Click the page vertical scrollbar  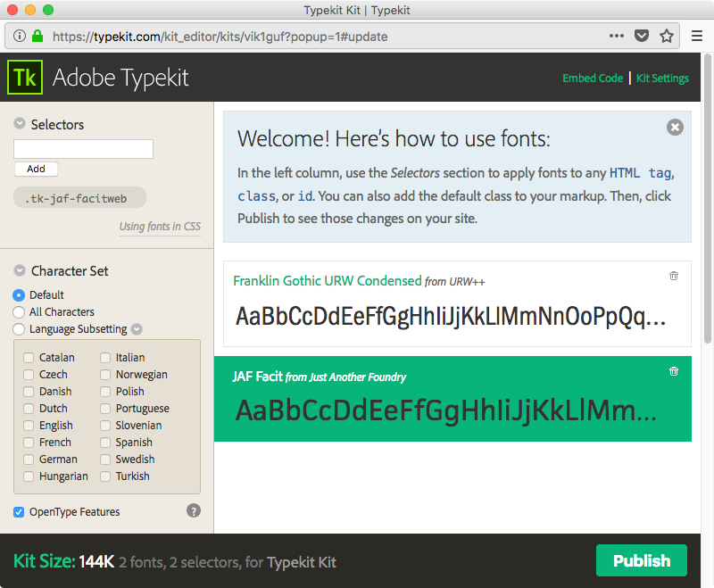point(707,198)
